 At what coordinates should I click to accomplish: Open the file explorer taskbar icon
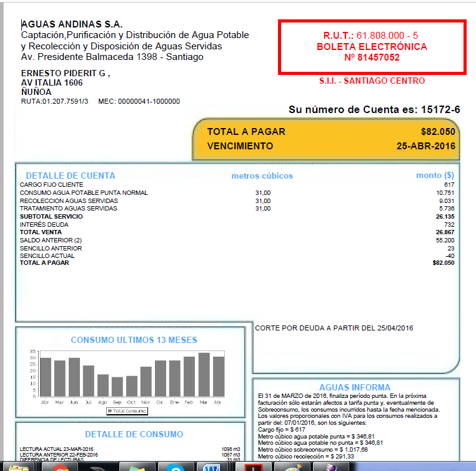[x=18, y=467]
